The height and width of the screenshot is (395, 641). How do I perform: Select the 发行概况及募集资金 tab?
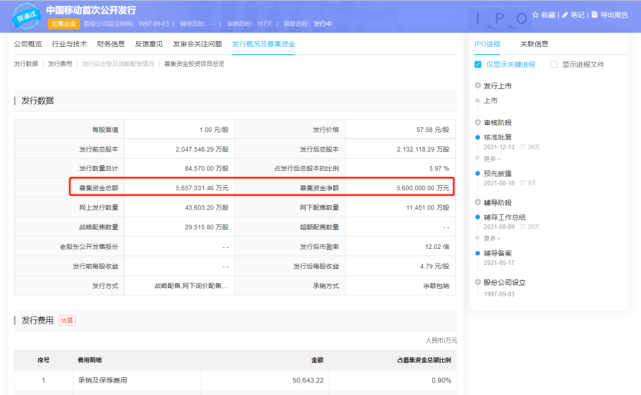(263, 44)
